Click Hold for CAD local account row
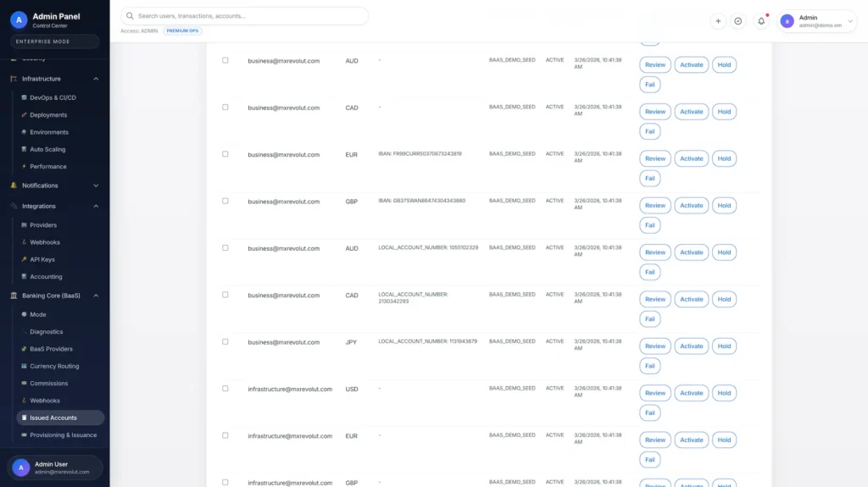 (x=724, y=299)
